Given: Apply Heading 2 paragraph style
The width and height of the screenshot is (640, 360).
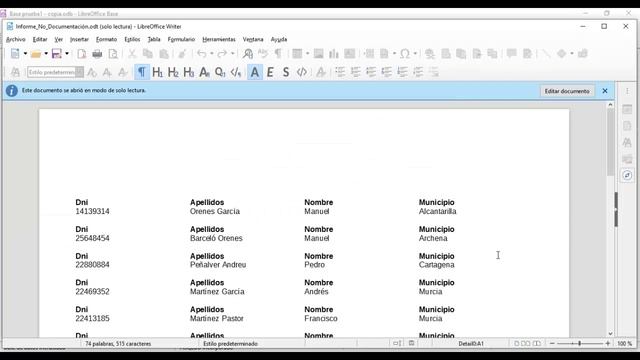Looking at the screenshot, I should [x=173, y=72].
